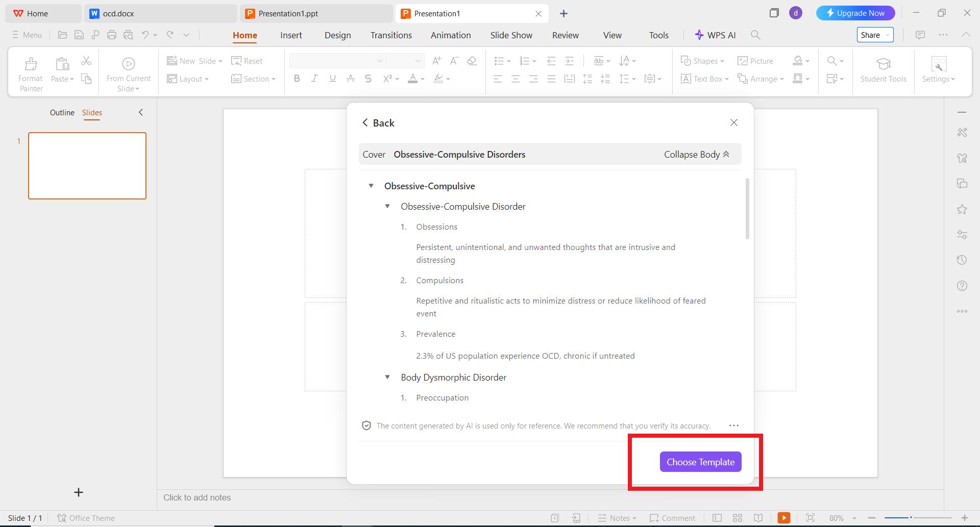Click the slide sorter view icon in status bar

coord(738,518)
